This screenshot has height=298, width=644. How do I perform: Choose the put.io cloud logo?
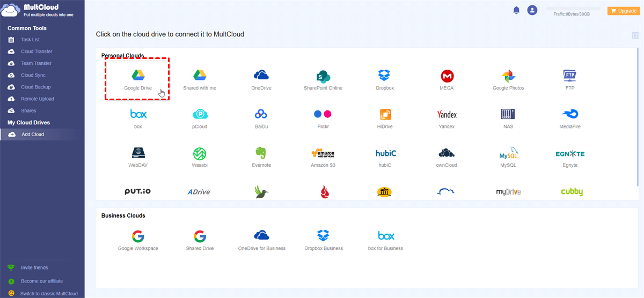tap(138, 191)
